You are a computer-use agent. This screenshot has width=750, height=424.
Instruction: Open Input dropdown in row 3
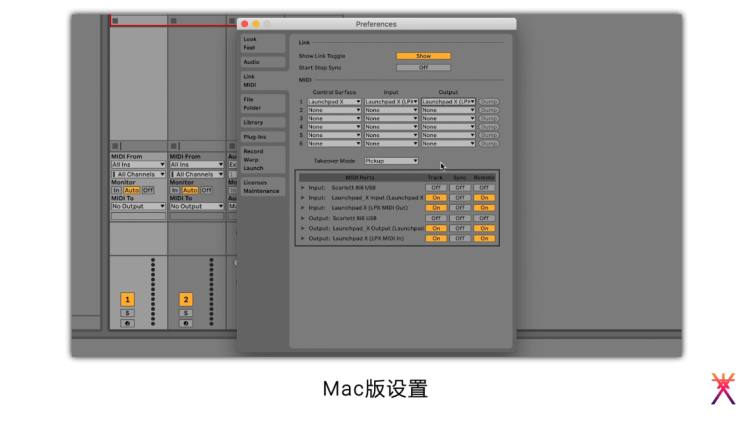pos(391,118)
